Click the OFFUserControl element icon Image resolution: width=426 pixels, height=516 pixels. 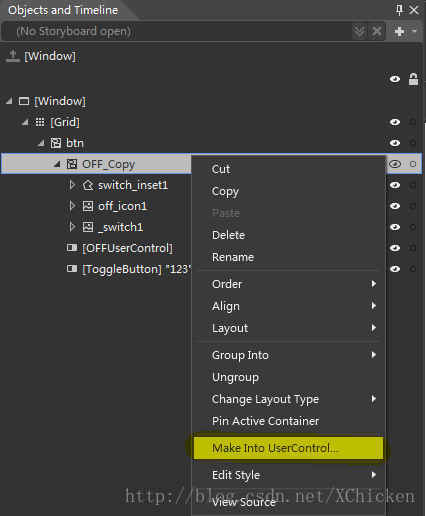(x=72, y=248)
